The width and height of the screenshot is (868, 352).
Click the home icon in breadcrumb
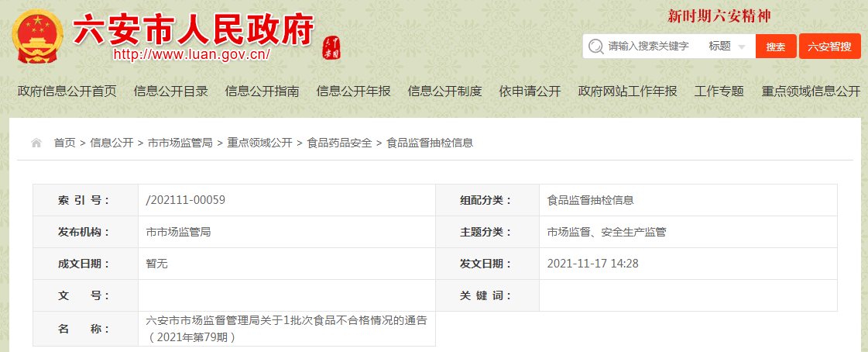pyautogui.click(x=36, y=143)
